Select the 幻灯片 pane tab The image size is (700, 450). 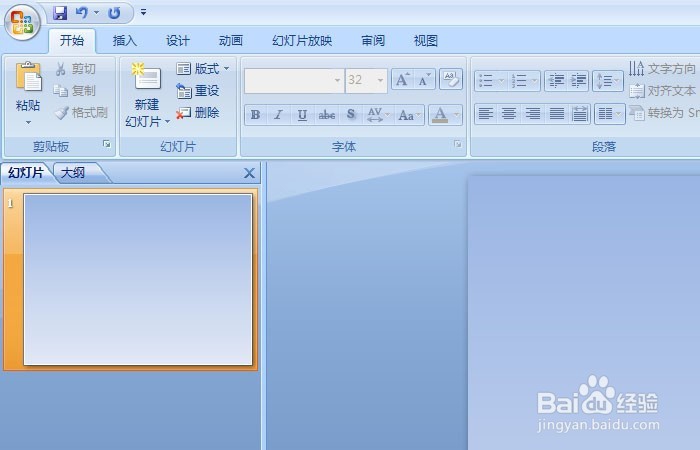click(x=25, y=173)
